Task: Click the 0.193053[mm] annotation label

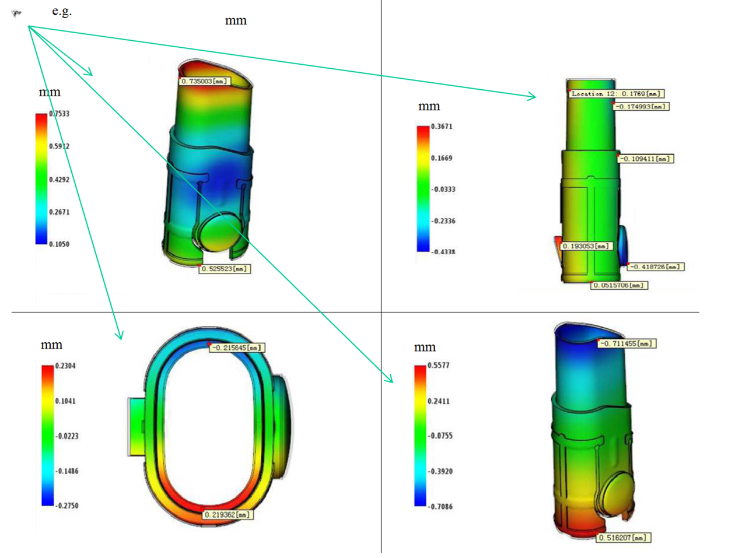Action: pyautogui.click(x=586, y=246)
